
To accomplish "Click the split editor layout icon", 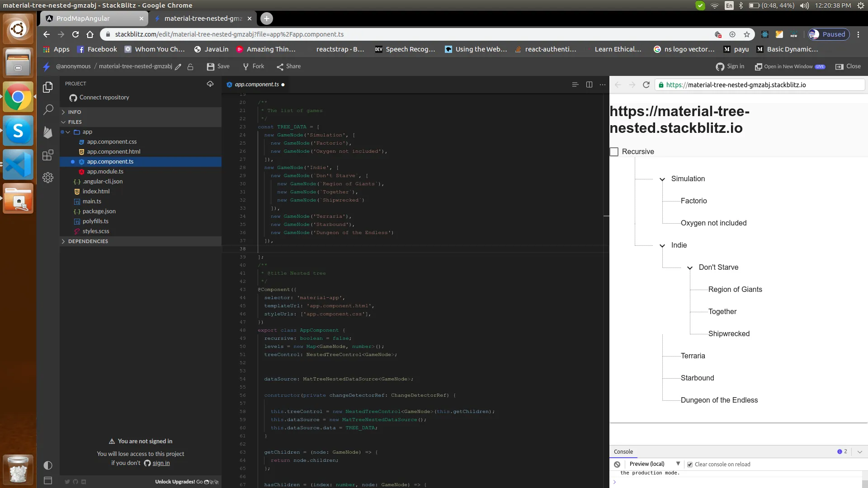I will point(589,84).
